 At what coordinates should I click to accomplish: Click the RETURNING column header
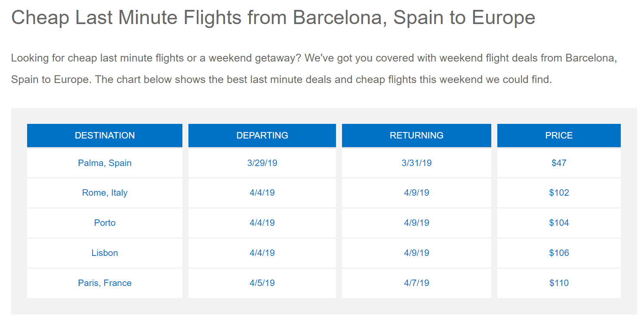(416, 135)
